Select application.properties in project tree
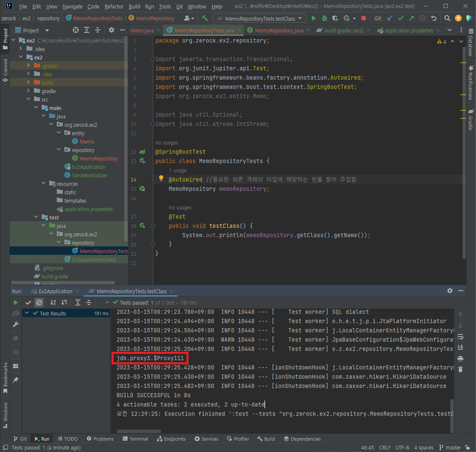Viewport: 476px width, 452px height. click(88, 209)
